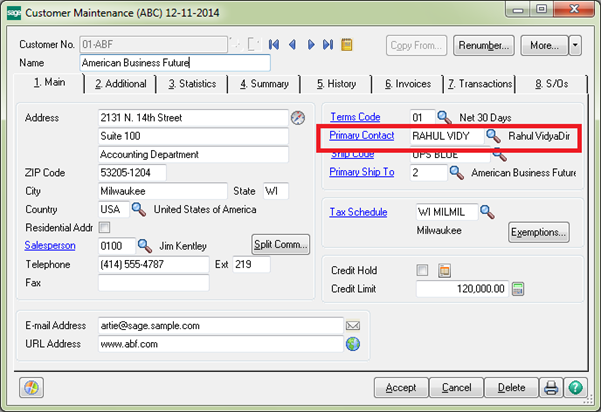Click the State field showing WI
The height and width of the screenshot is (412, 601).
pos(276,191)
